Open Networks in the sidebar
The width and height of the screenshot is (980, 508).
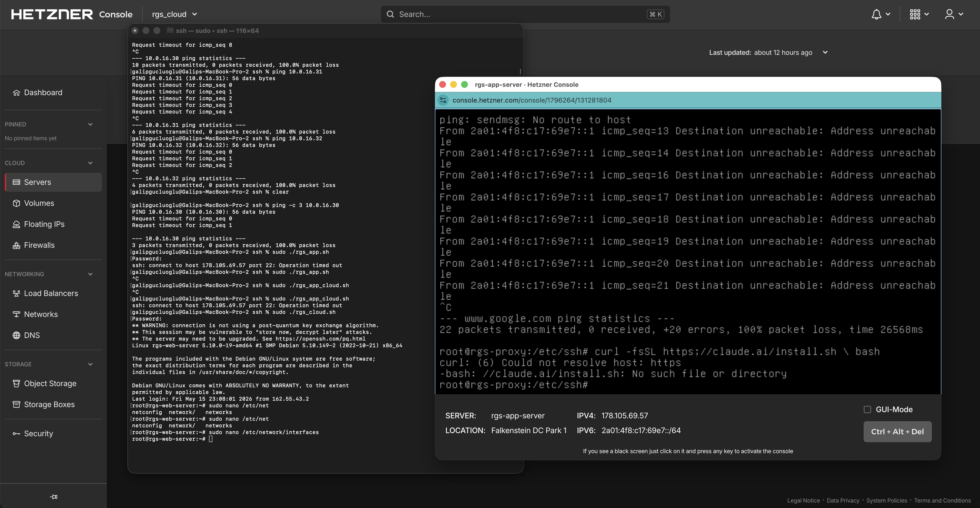53,314
